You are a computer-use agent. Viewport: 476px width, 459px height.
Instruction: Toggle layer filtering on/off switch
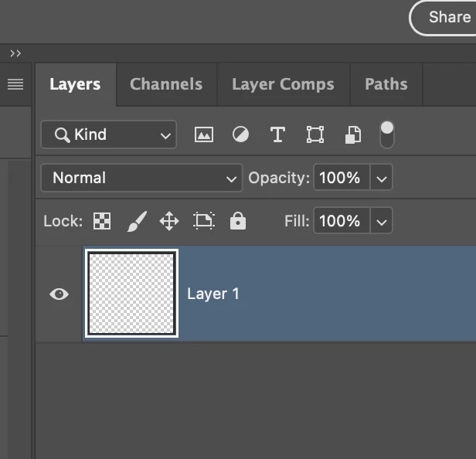click(386, 134)
